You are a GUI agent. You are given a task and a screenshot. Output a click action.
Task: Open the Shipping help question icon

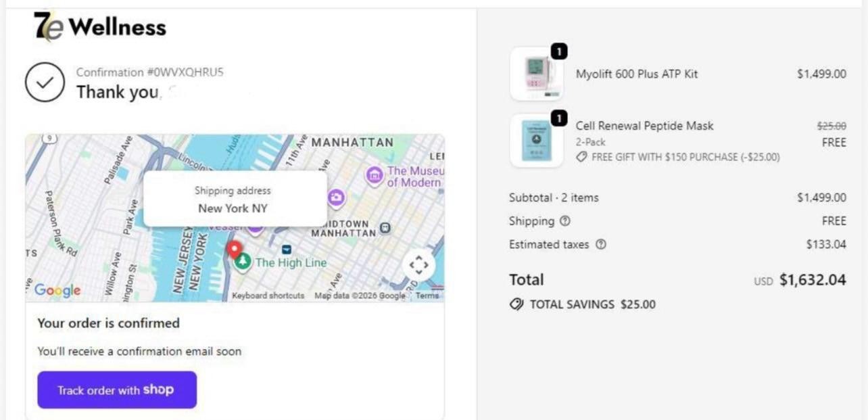[565, 221]
